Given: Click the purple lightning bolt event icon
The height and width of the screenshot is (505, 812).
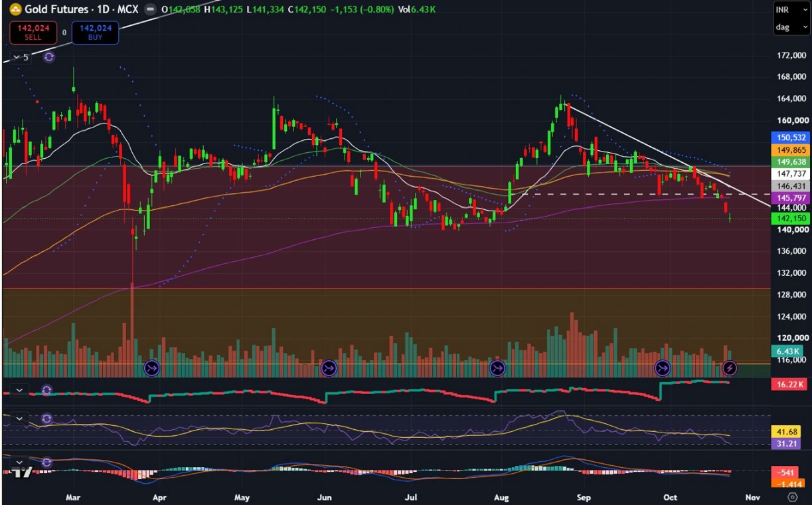Looking at the screenshot, I should [x=730, y=367].
